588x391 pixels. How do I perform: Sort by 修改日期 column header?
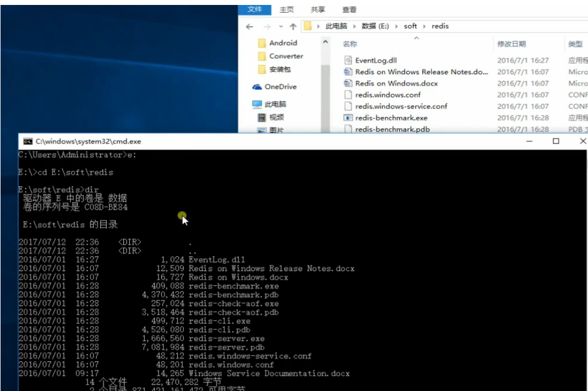point(511,44)
